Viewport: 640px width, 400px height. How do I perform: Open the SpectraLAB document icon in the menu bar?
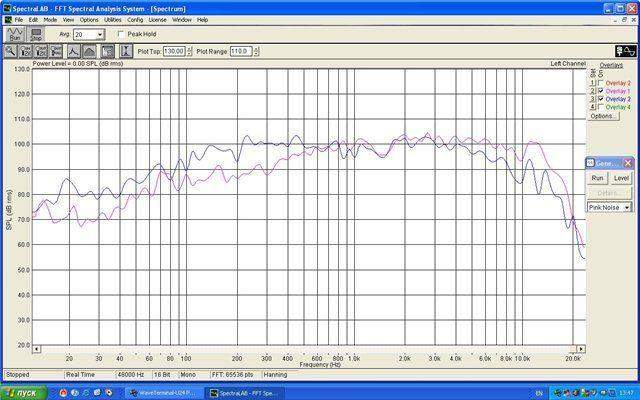coord(8,20)
